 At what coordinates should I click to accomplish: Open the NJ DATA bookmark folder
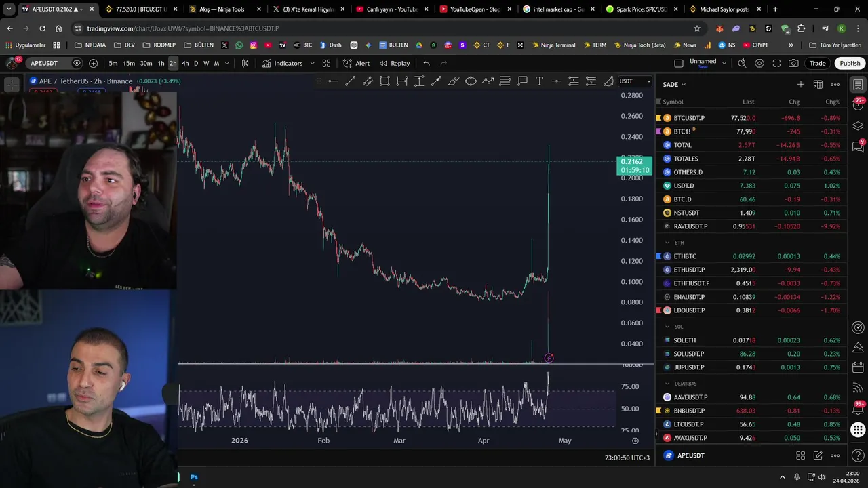(90, 45)
